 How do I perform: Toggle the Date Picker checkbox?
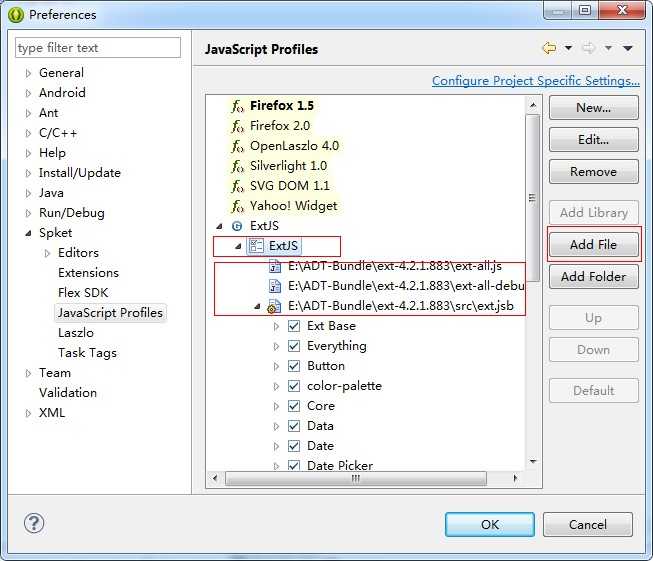[x=294, y=465]
